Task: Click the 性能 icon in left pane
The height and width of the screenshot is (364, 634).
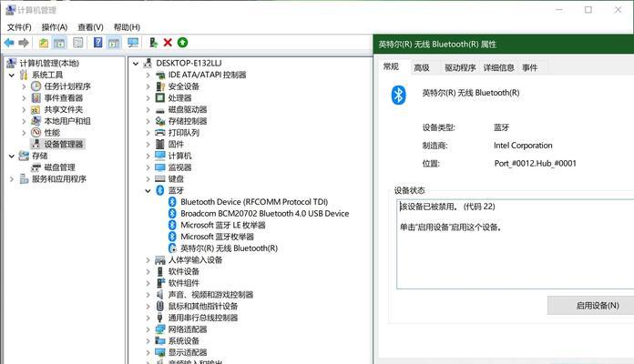Action: point(36,133)
